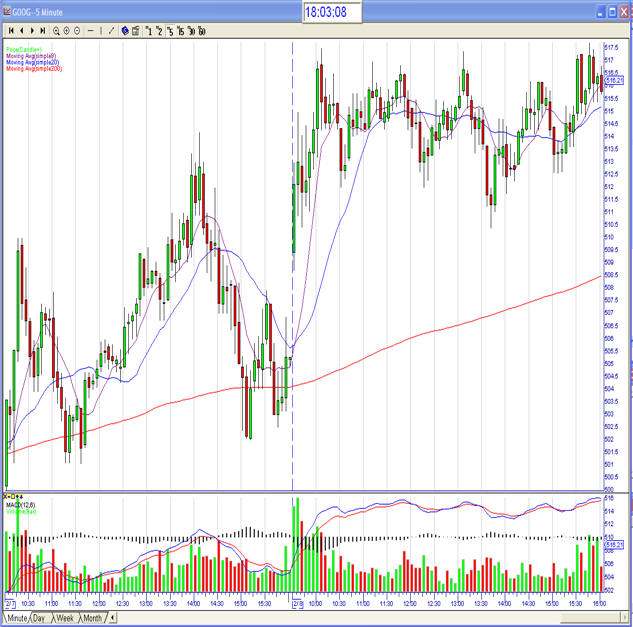Click the 516.21 current price tag
The height and width of the screenshot is (627, 633).
click(614, 81)
